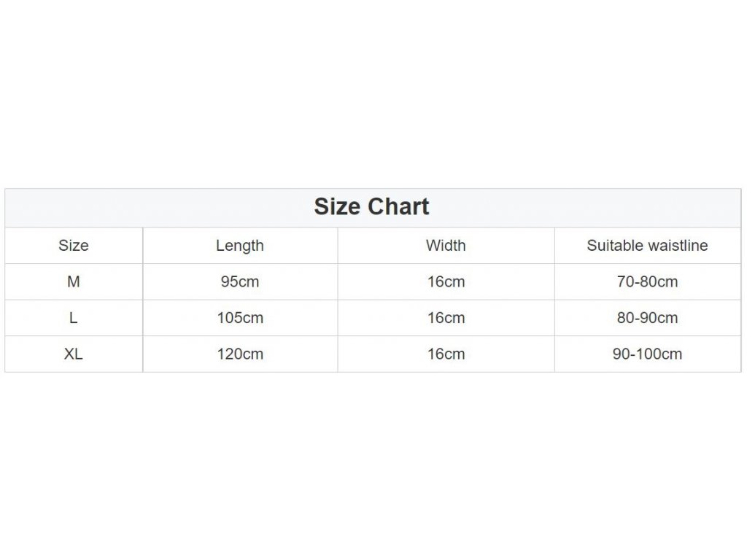
Task: Click the 16cm width in M row
Action: pyautogui.click(x=446, y=281)
